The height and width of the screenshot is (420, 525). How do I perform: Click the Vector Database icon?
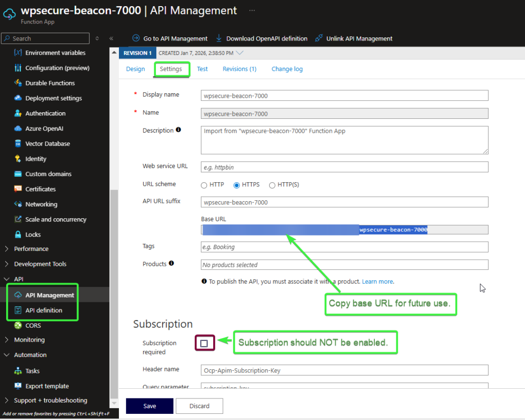point(18,144)
